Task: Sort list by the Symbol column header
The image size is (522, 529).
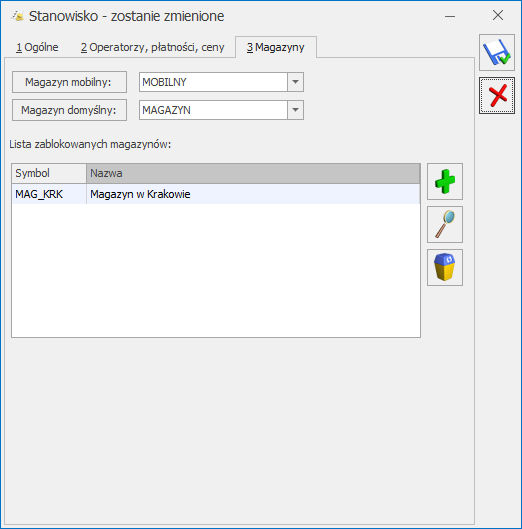Action: [x=49, y=173]
